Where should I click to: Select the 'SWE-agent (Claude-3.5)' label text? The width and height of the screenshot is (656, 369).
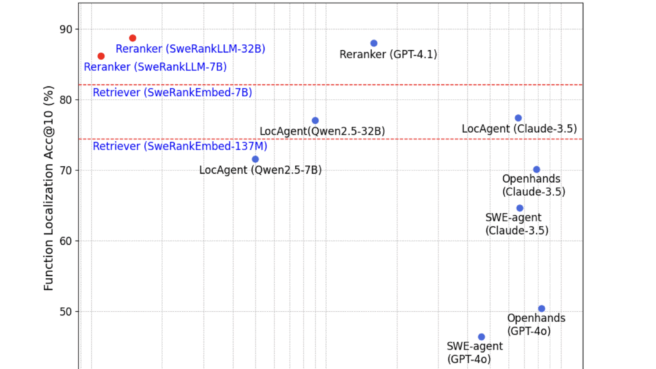tap(517, 224)
